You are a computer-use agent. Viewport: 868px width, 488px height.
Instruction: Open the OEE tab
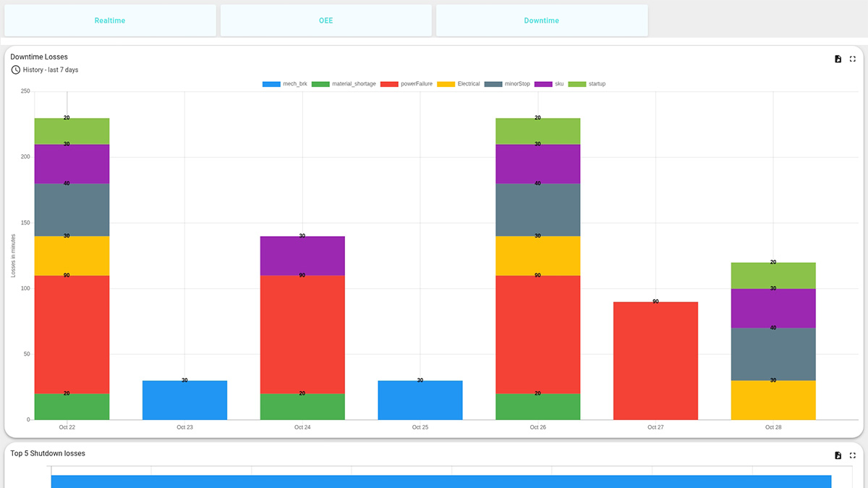325,20
